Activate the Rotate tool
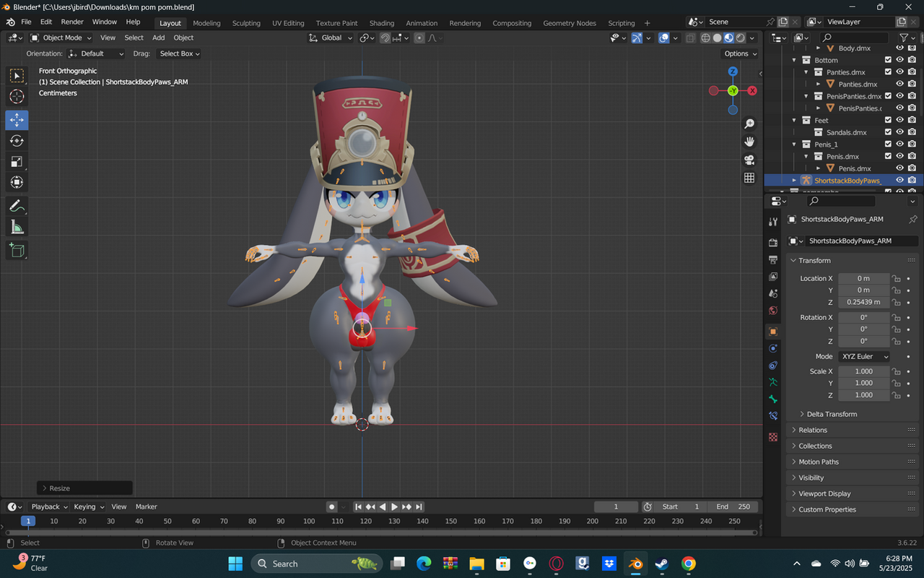Viewport: 924px width, 578px height. (17, 141)
